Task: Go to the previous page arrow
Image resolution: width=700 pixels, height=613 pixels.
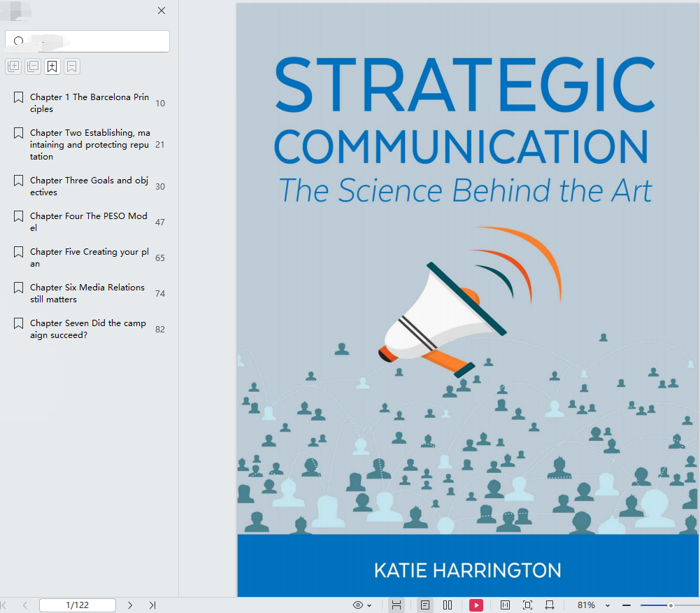Action: 25,605
